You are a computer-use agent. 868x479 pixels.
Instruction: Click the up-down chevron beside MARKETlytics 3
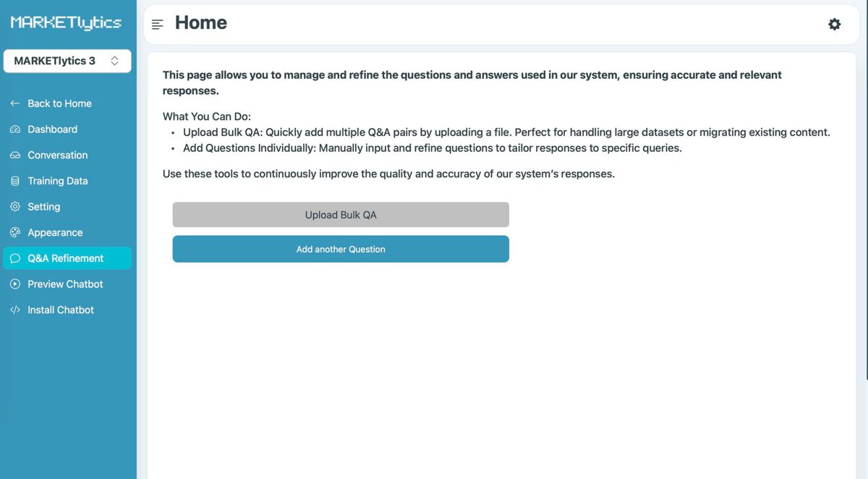point(114,61)
